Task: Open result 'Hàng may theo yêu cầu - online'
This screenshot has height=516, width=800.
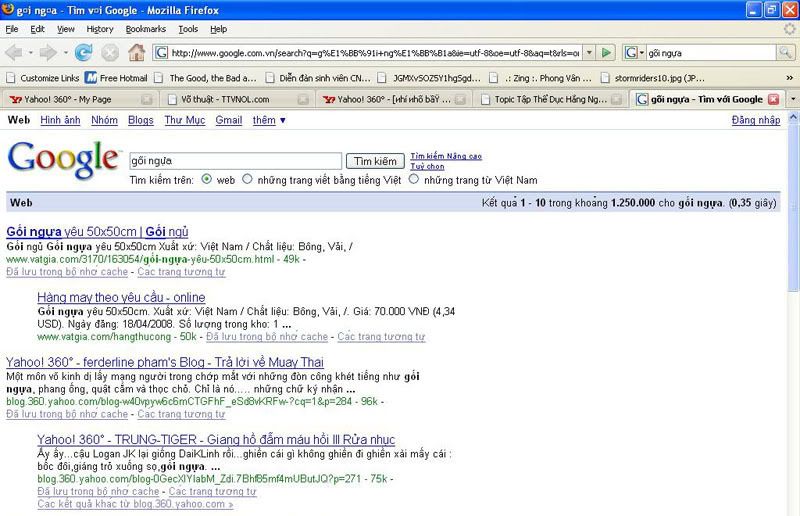Action: [x=121, y=297]
